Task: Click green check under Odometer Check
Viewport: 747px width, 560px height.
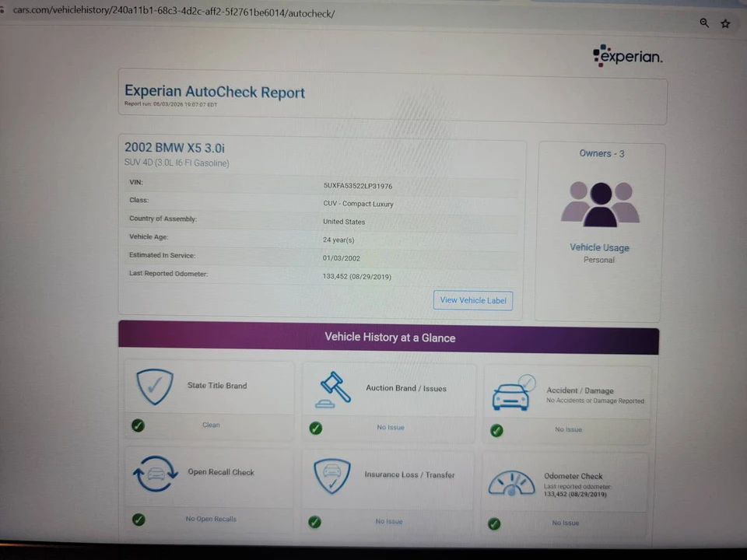Action: 494,523
